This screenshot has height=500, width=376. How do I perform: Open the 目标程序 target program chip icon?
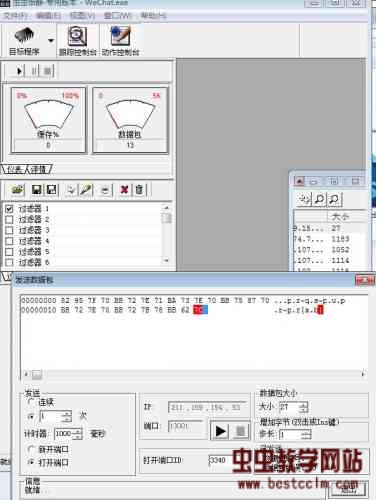pos(24,36)
